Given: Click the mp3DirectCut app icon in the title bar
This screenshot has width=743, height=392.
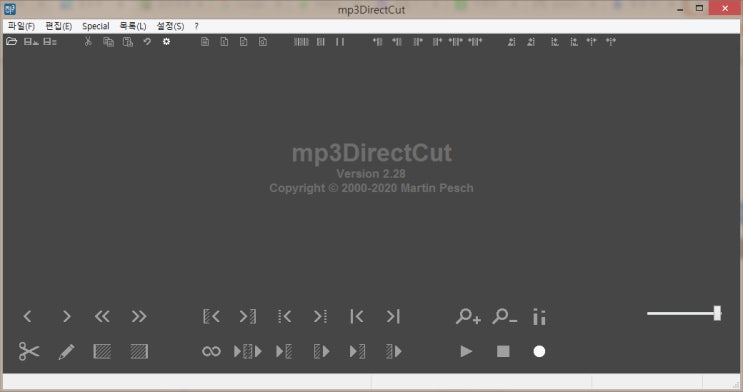Looking at the screenshot, I should (9, 9).
